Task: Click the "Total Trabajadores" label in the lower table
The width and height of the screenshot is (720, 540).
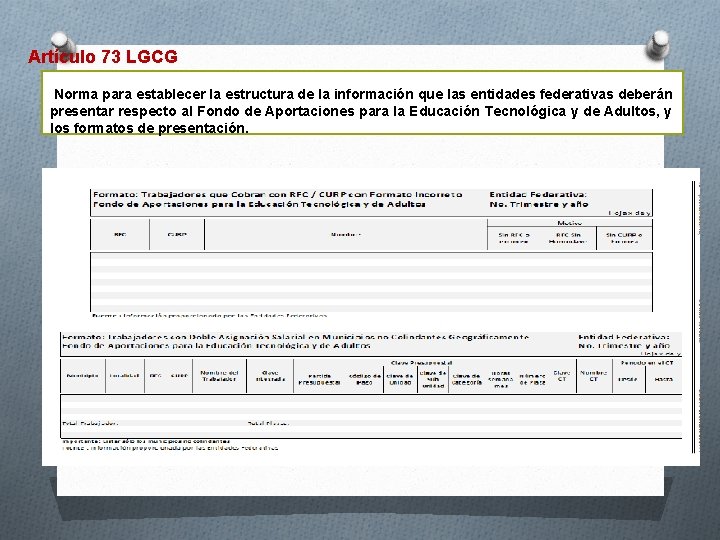Action: [x=90, y=423]
